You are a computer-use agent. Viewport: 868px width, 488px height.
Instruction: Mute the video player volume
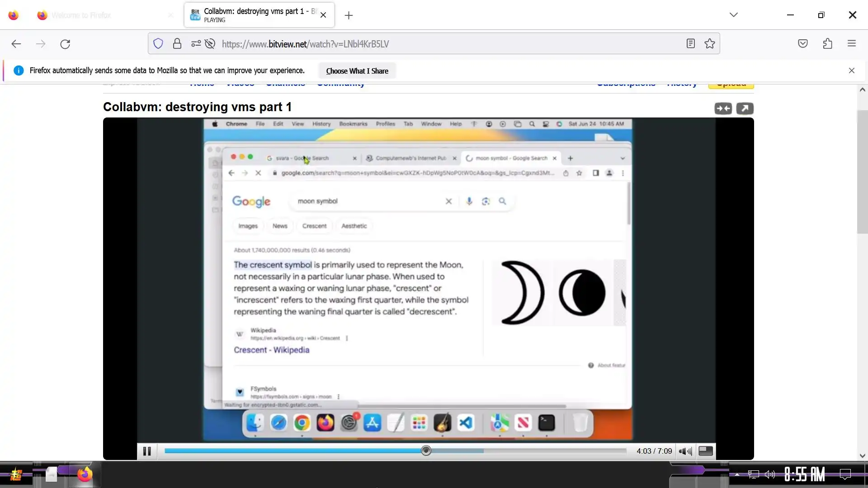click(x=685, y=451)
